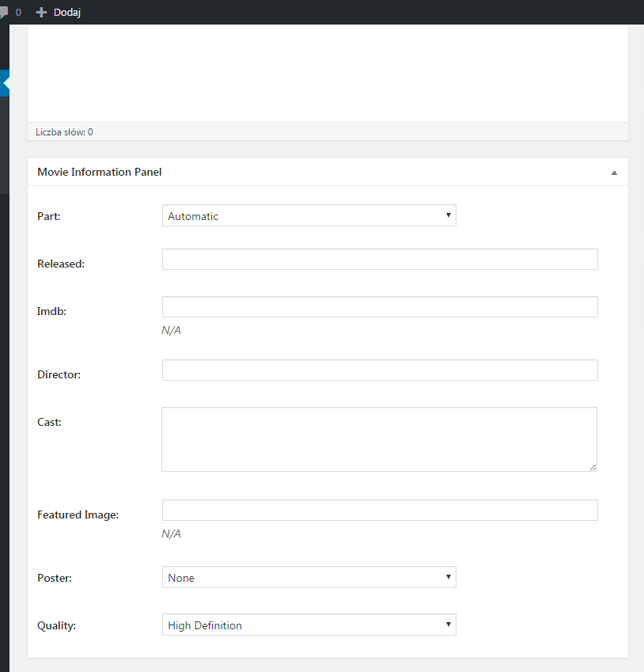Click inside the Cast text area
Viewport: 644px width, 672px height.
coord(379,439)
